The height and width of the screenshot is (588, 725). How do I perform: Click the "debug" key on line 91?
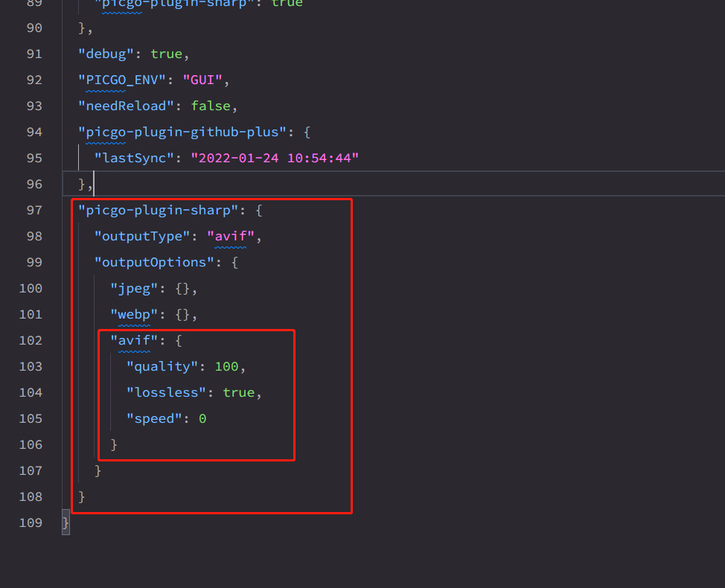(106, 54)
